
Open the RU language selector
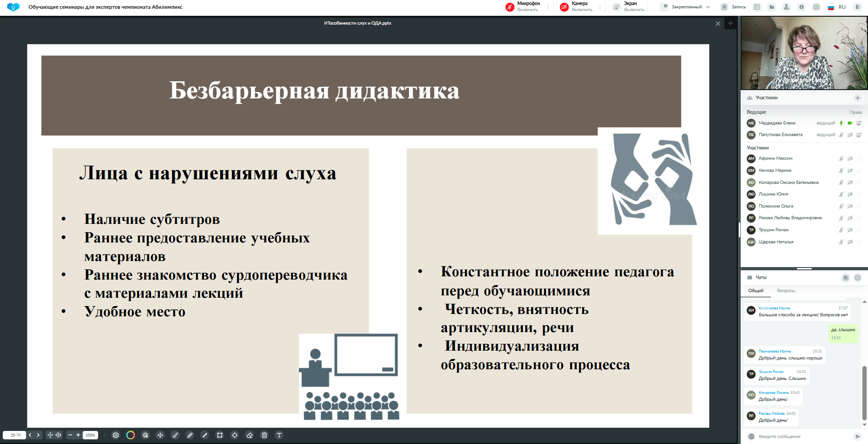click(x=837, y=7)
